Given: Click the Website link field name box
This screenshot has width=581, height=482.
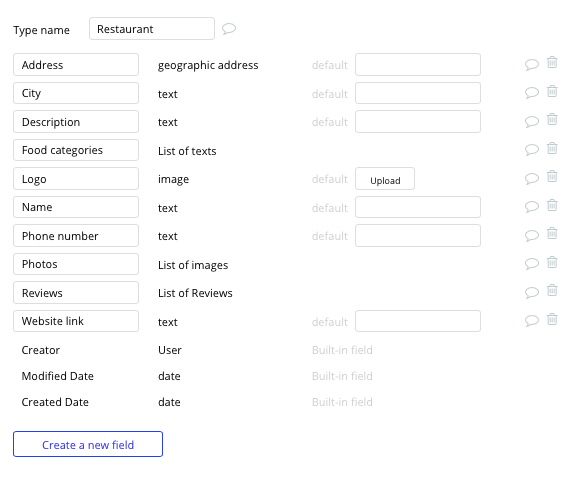Looking at the screenshot, I should 76,321.
